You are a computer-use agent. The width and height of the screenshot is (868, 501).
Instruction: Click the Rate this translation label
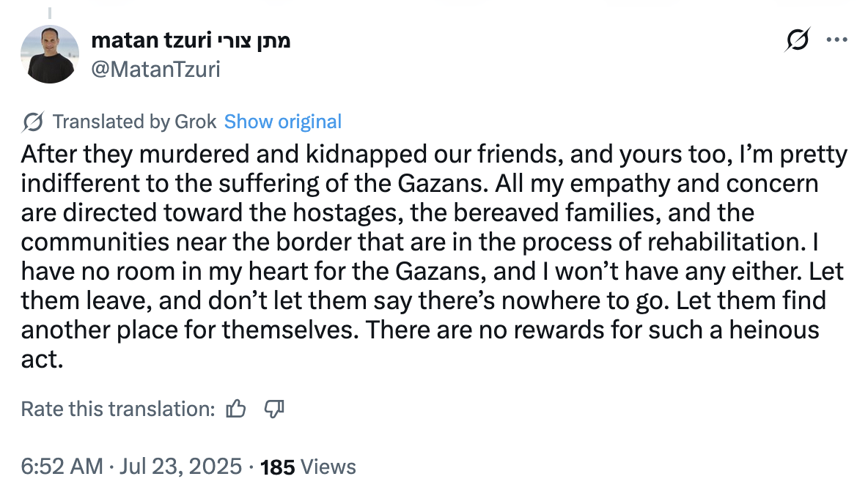pos(118,409)
